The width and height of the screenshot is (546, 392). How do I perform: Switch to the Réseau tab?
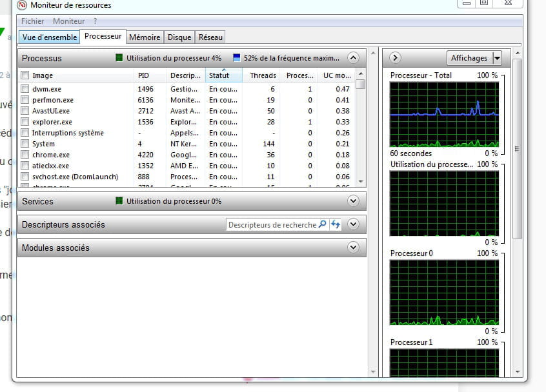(x=210, y=37)
